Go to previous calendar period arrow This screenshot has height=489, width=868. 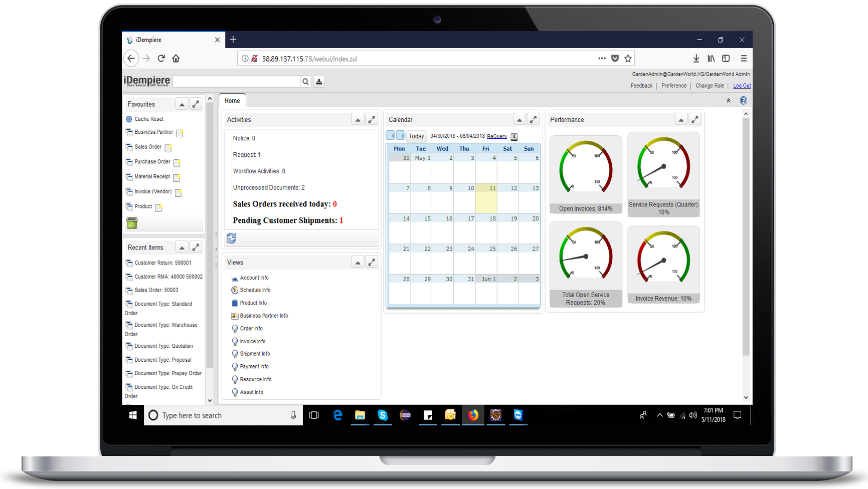391,135
